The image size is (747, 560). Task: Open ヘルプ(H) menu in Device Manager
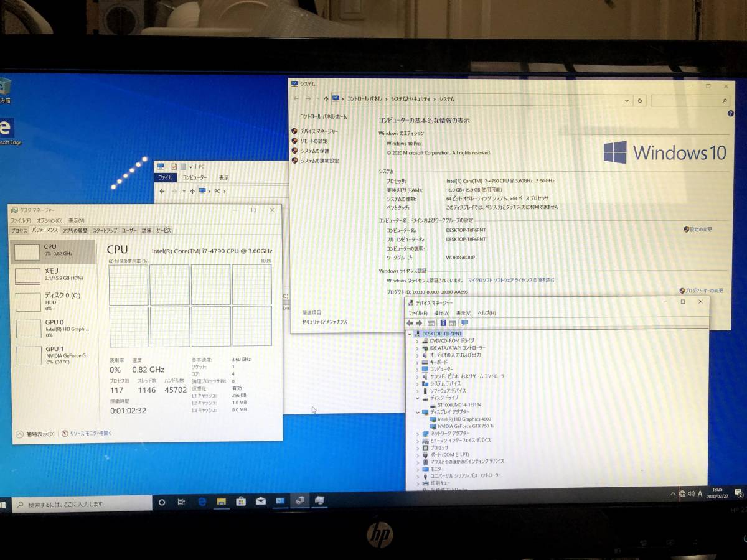click(x=486, y=313)
